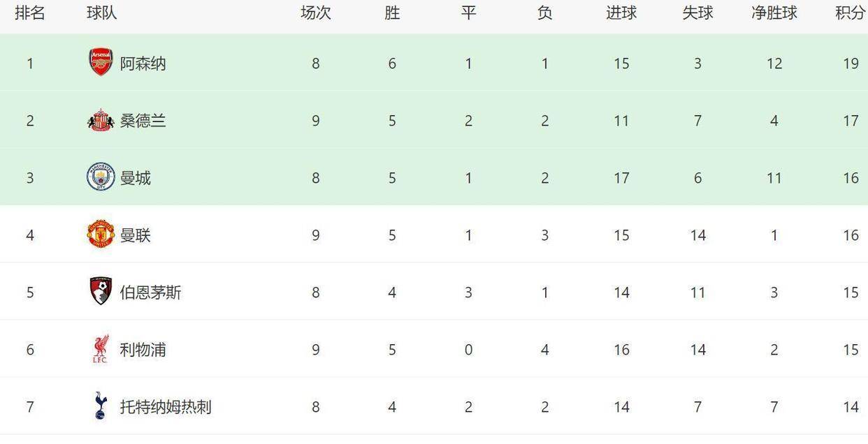The image size is (868, 444).
Task: Click the Manchester United crest icon
Action: point(101,235)
